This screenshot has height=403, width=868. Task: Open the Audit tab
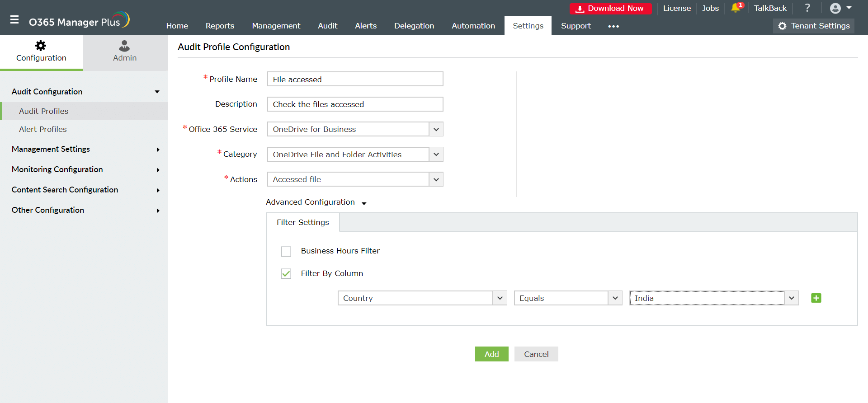pos(327,26)
